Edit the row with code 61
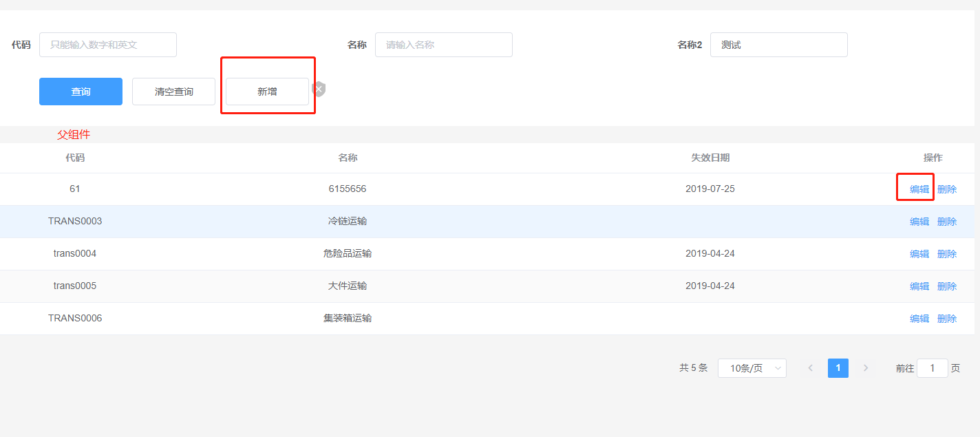 click(x=919, y=189)
